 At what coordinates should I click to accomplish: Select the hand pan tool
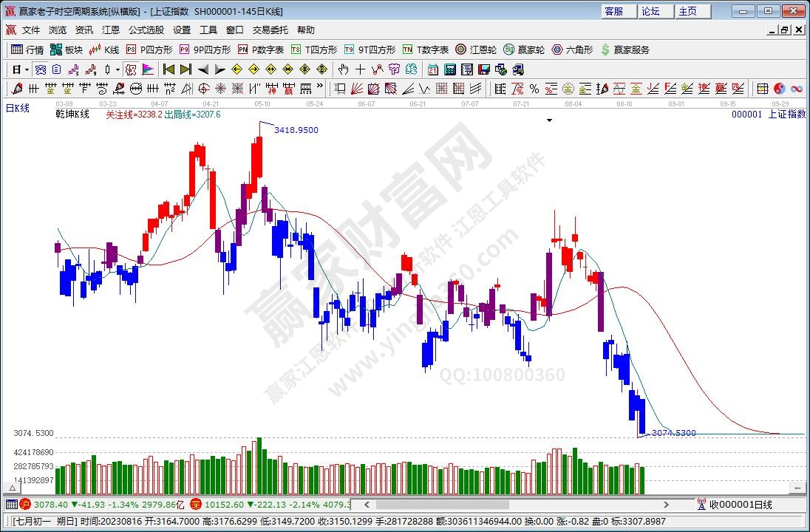343,69
